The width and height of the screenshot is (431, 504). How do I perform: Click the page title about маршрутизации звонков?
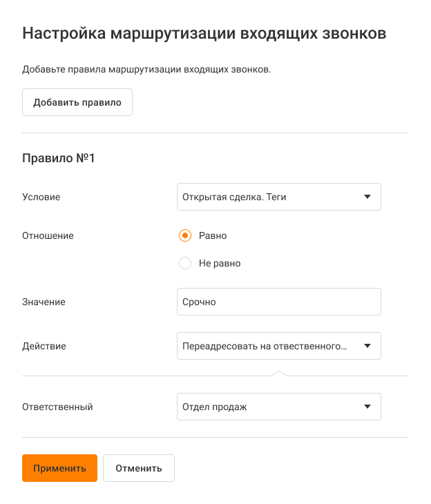[x=204, y=34]
